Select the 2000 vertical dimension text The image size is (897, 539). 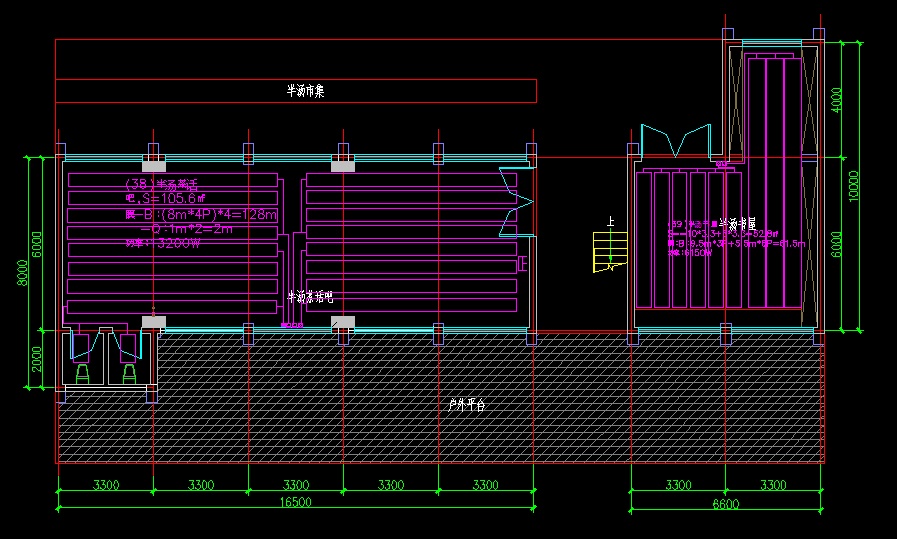coord(37,359)
